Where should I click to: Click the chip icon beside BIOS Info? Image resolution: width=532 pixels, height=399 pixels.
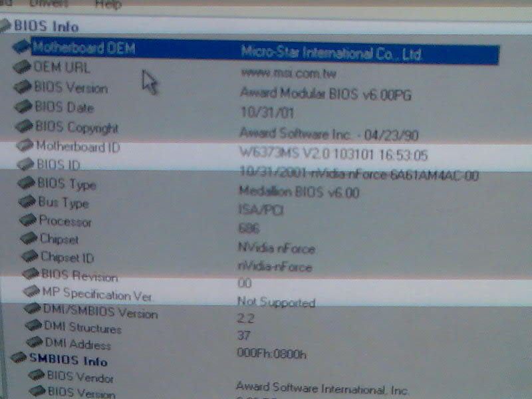(x=5, y=25)
